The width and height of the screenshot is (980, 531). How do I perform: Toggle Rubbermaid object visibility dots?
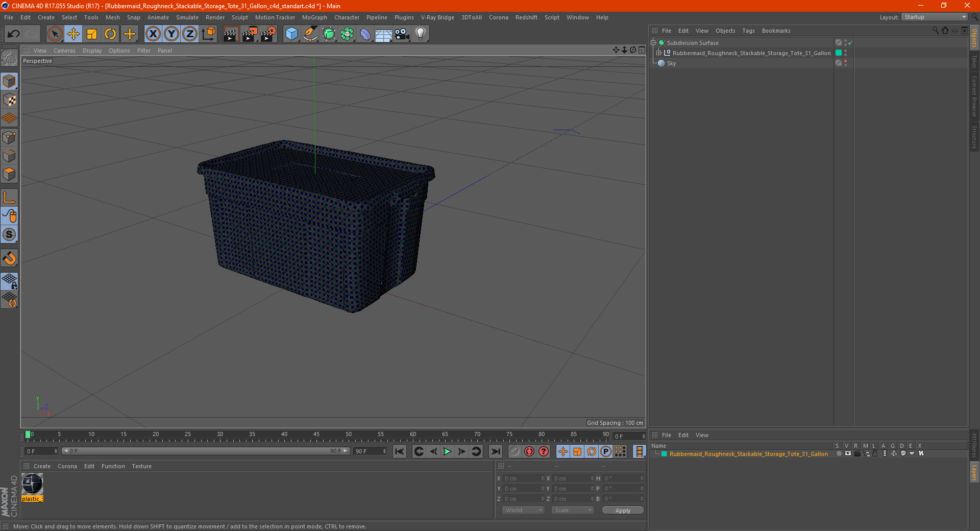845,53
